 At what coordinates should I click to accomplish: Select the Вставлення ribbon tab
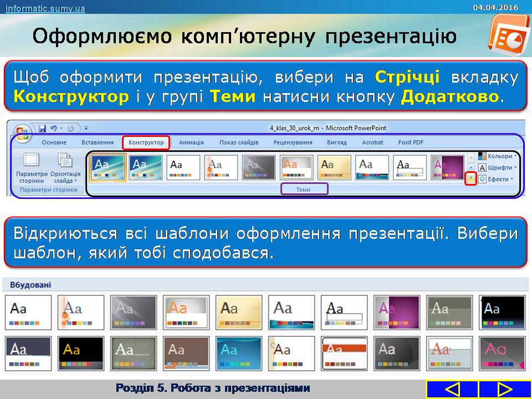pos(98,142)
